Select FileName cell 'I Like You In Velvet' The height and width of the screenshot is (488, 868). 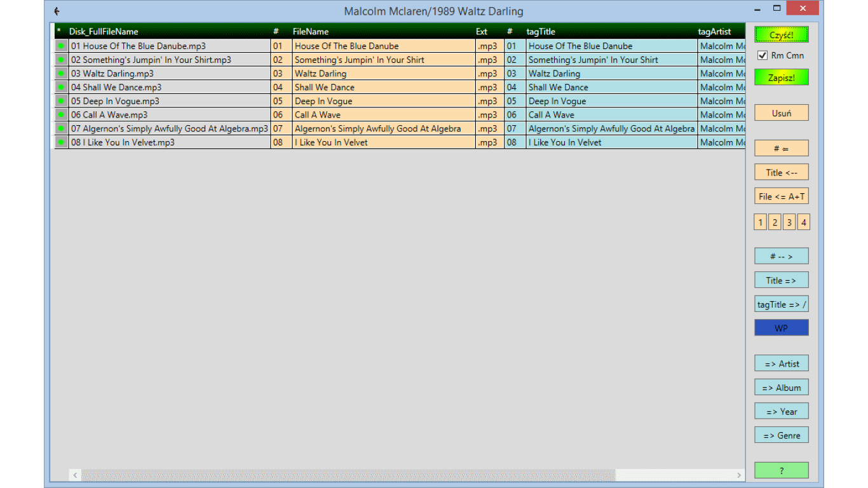384,142
